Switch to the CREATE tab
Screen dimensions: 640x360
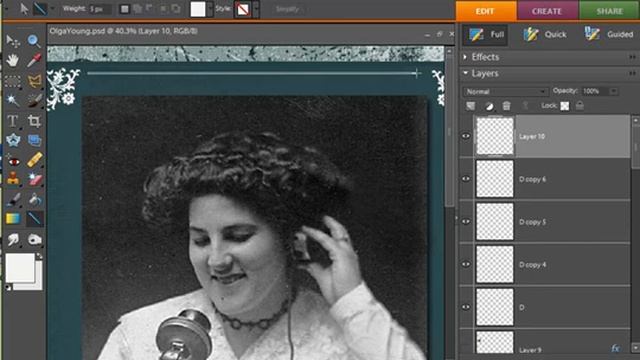547,11
